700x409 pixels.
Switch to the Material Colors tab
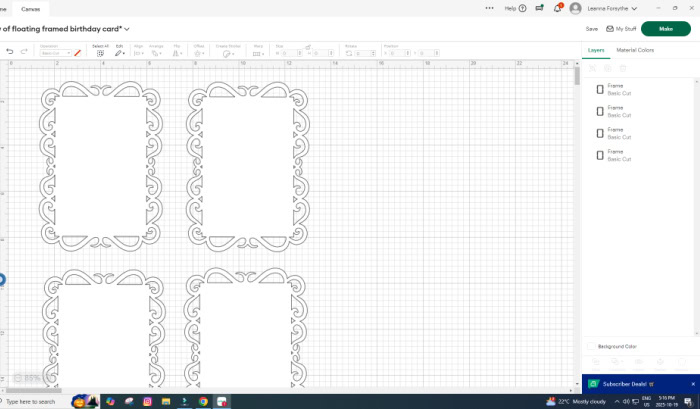[x=635, y=50]
